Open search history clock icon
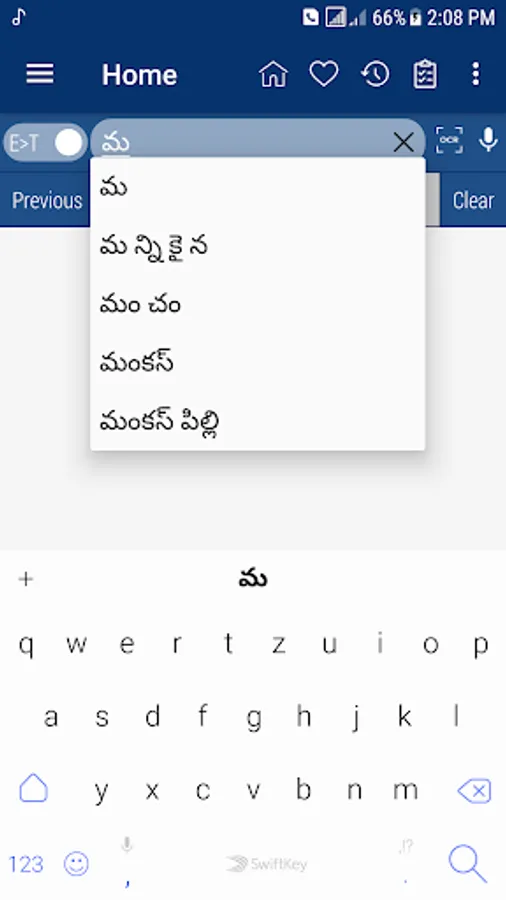The width and height of the screenshot is (506, 900). [375, 74]
